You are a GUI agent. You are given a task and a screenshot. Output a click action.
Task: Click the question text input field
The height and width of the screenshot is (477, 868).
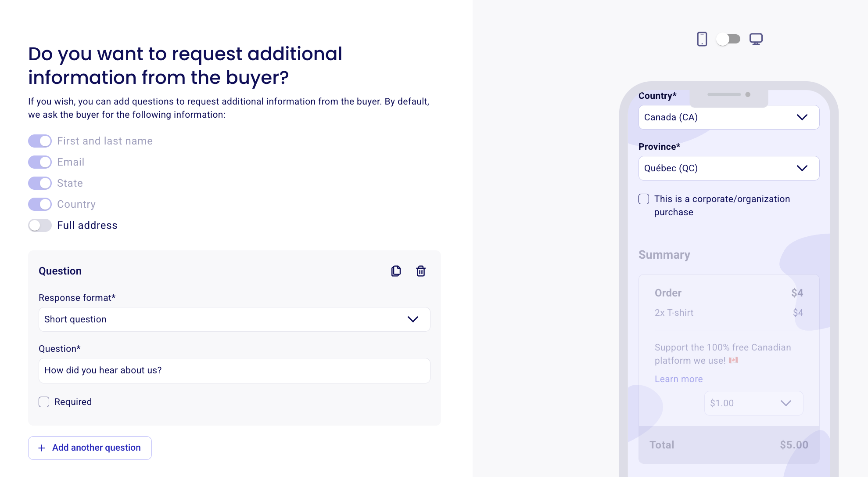point(234,371)
